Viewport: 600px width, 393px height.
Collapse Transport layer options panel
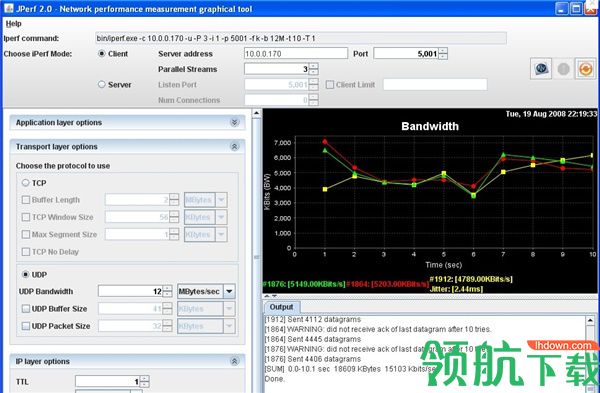click(235, 147)
